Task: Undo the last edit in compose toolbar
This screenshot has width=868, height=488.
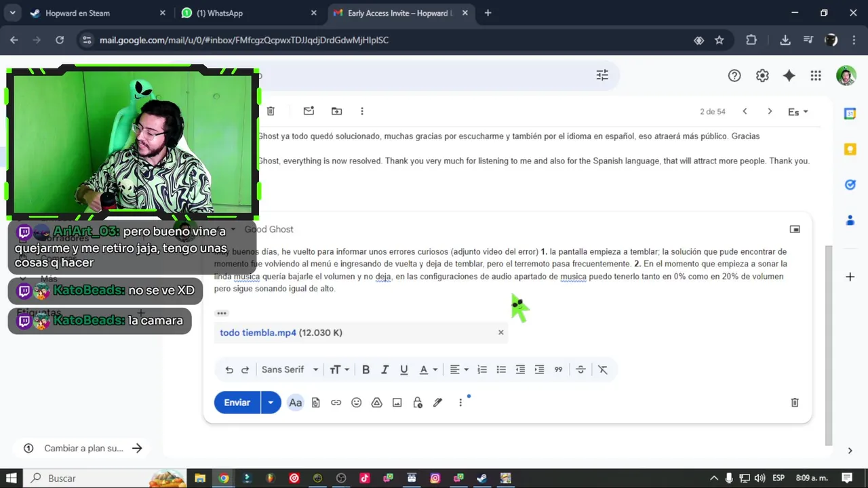Action: point(229,369)
